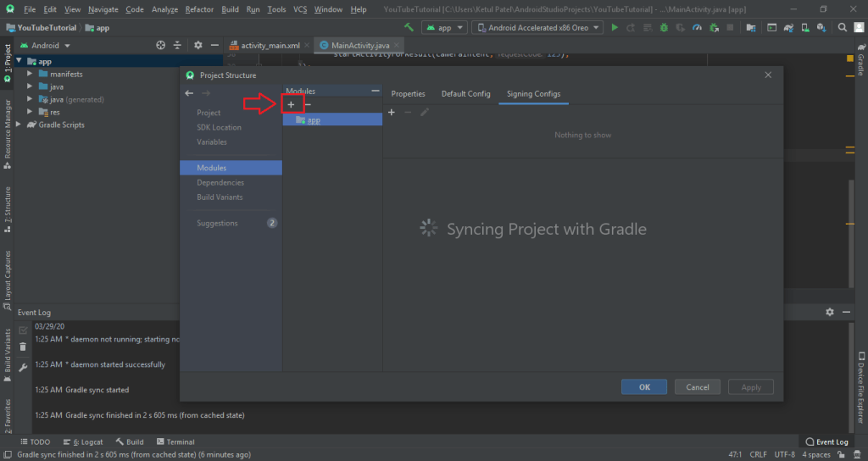Open Event Log wrench settings
The image size is (868, 461).
pyautogui.click(x=23, y=367)
